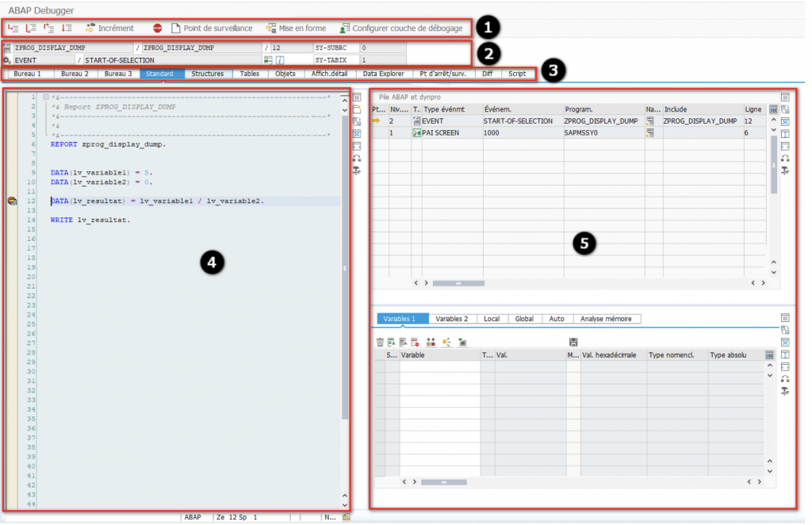Screen dimensions: 812x525
Task: Click the Configurer couche de débogage icon
Action: click(x=344, y=29)
